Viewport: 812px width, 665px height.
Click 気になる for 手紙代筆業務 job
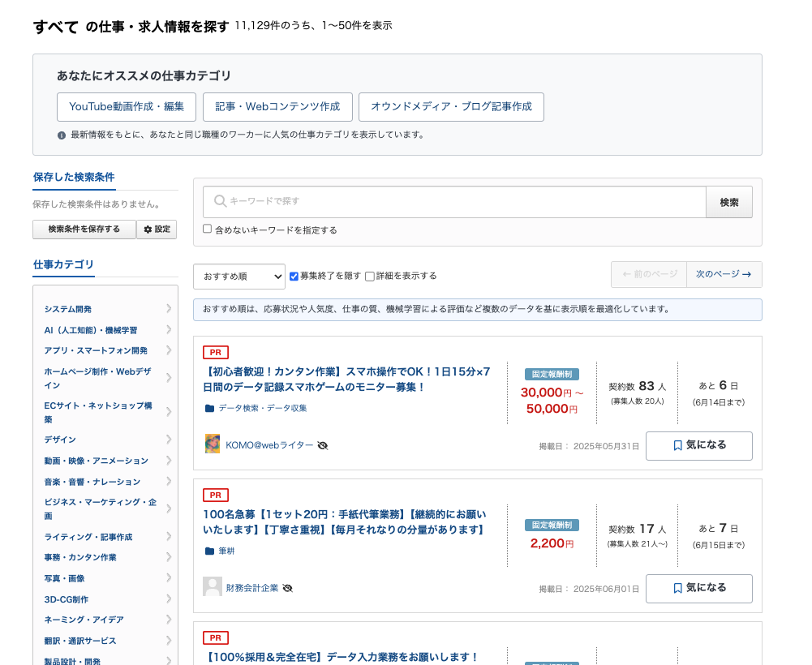699,588
